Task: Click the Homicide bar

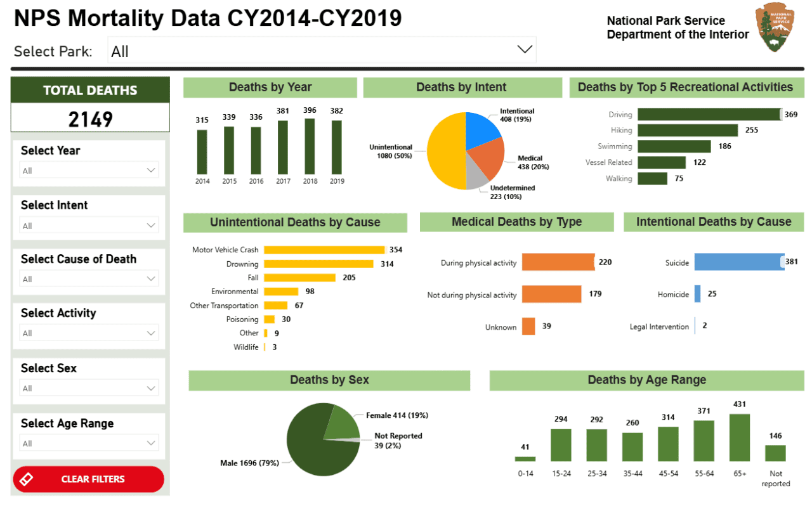Action: coord(698,294)
